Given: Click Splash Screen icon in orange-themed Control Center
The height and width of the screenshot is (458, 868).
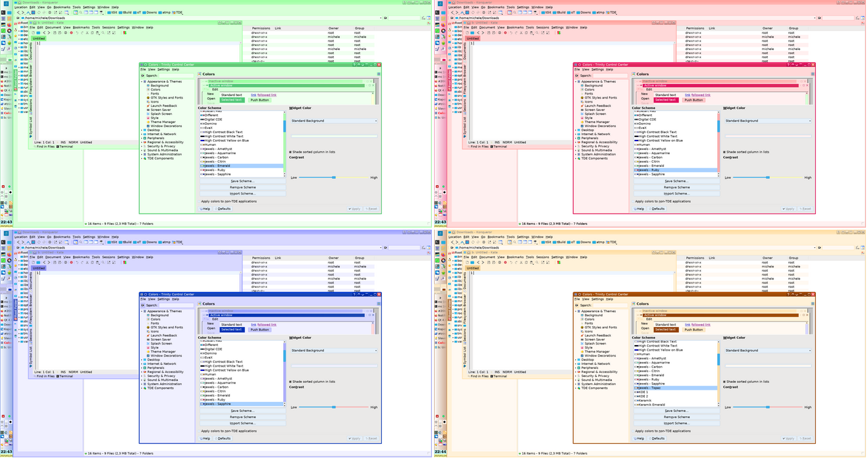Looking at the screenshot, I should pyautogui.click(x=582, y=344).
